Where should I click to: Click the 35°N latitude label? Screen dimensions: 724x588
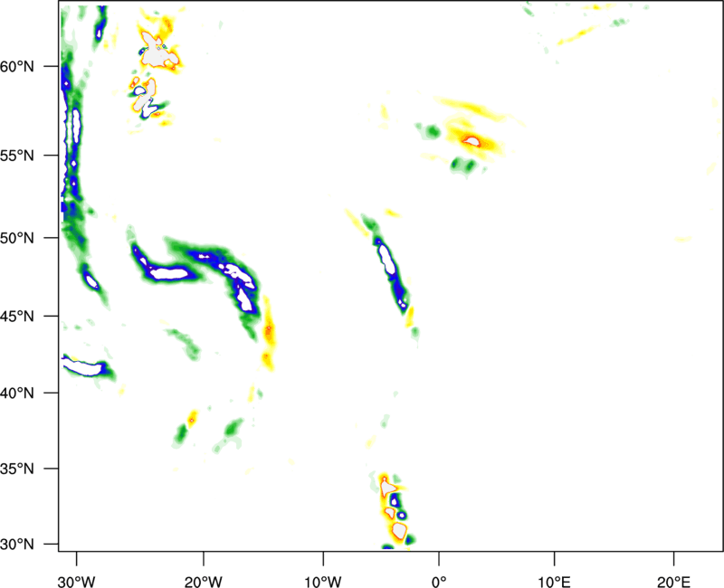(17, 469)
